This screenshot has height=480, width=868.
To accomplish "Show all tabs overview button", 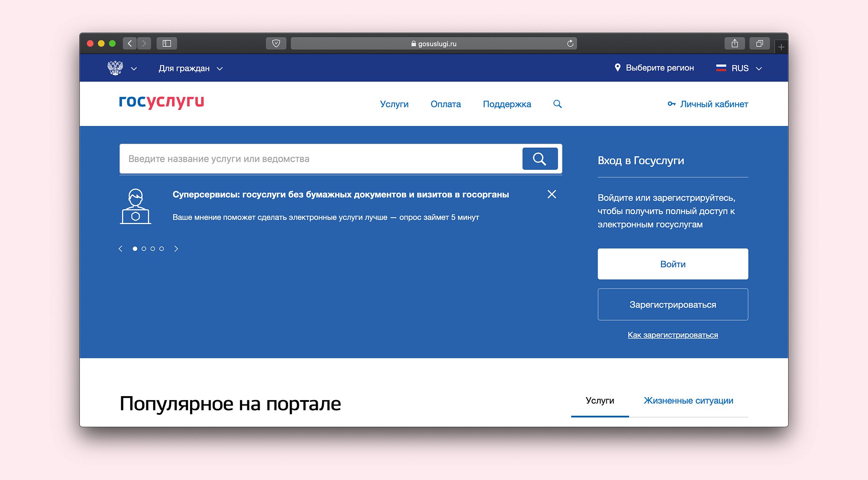I will click(x=759, y=43).
